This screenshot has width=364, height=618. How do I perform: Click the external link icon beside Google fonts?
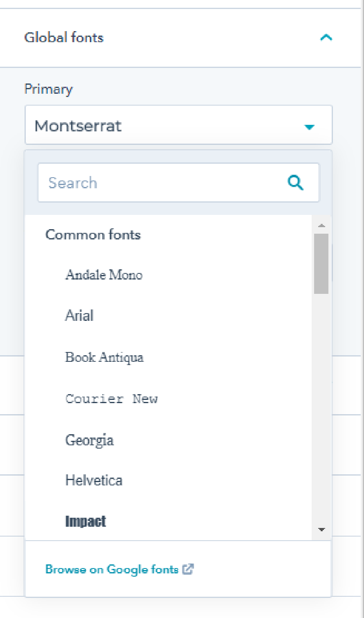(x=188, y=569)
